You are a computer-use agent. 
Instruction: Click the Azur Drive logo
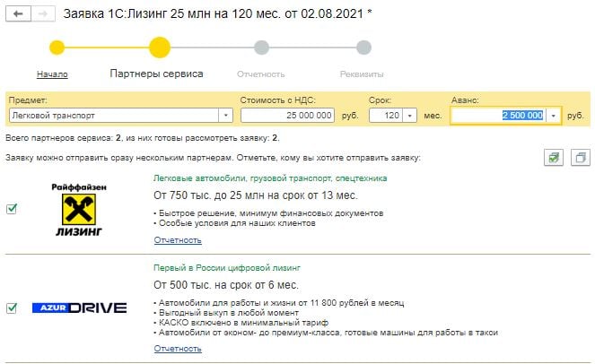[x=80, y=308]
